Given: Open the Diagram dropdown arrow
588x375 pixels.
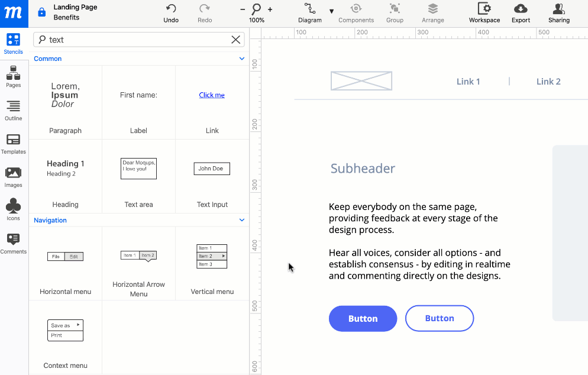Looking at the screenshot, I should tap(331, 11).
